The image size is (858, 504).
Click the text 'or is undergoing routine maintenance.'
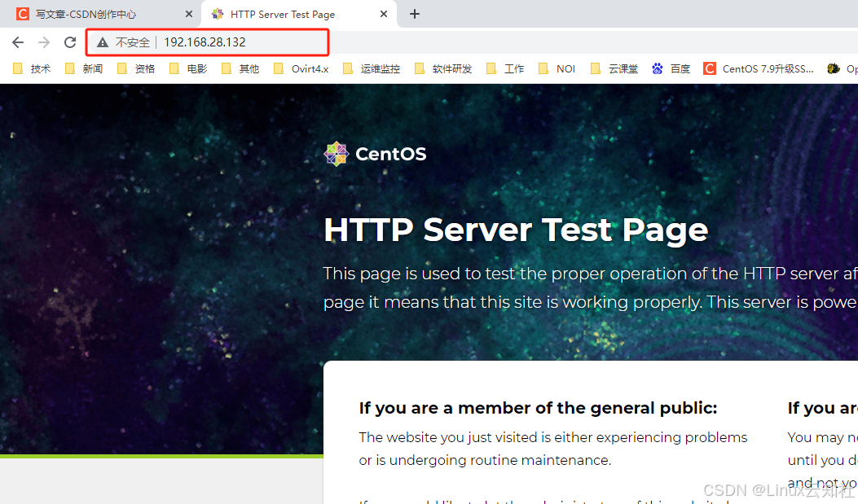pos(485,460)
